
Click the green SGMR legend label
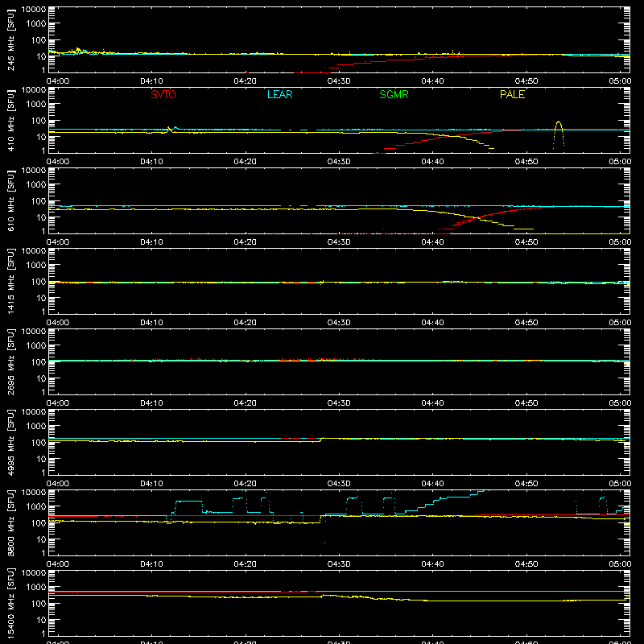point(394,94)
